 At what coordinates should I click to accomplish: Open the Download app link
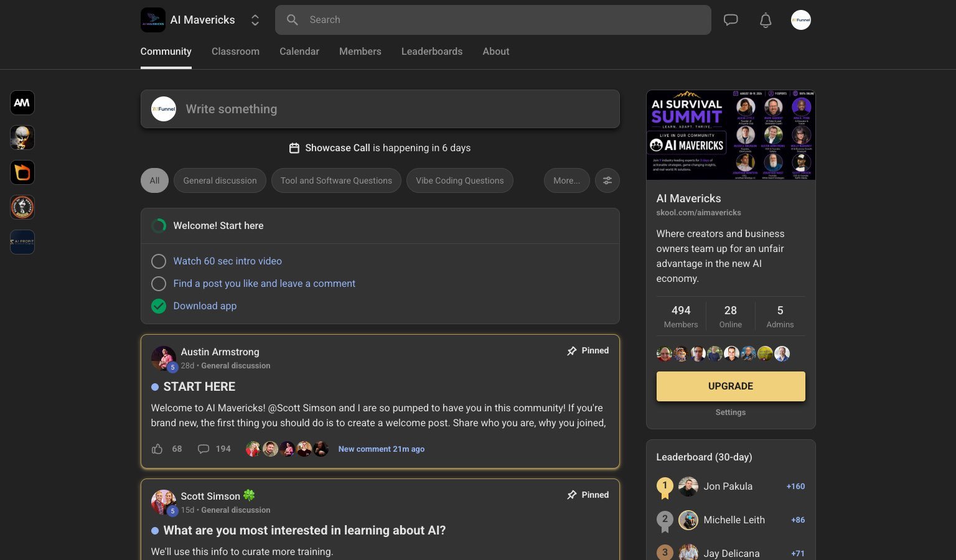pos(205,306)
